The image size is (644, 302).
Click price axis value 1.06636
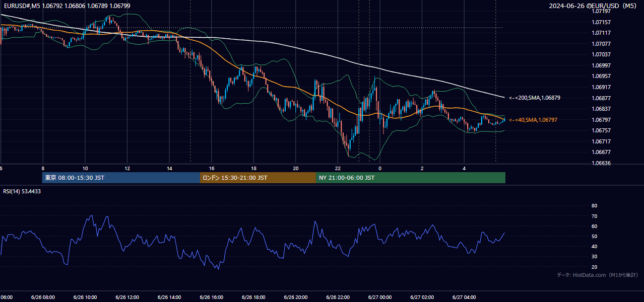[x=601, y=163]
